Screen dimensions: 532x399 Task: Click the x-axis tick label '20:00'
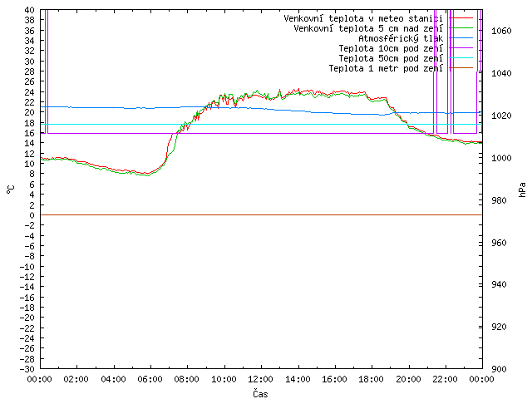point(408,379)
